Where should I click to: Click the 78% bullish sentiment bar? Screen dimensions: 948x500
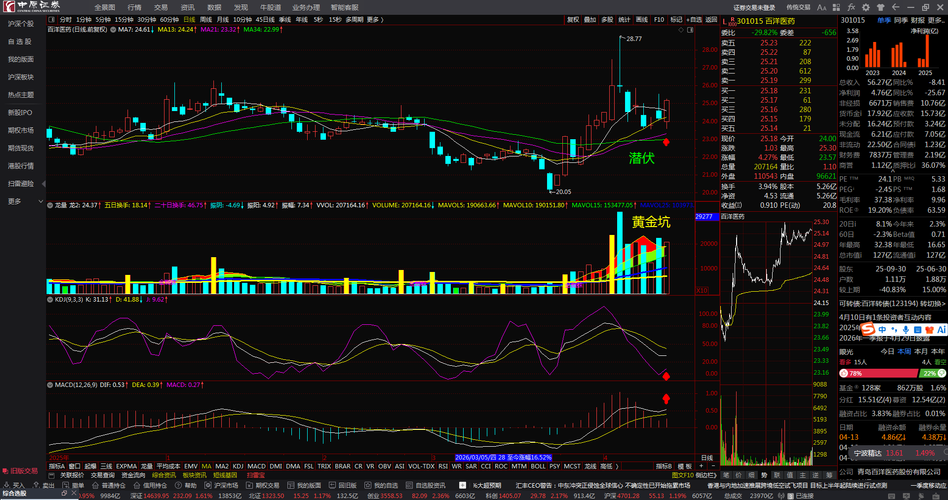click(x=878, y=374)
